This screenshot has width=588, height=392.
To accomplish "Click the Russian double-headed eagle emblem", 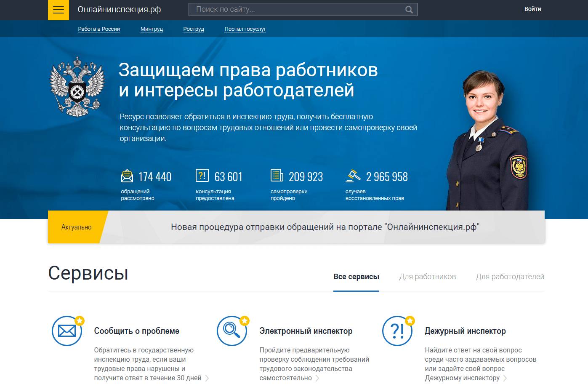I will (77, 86).
